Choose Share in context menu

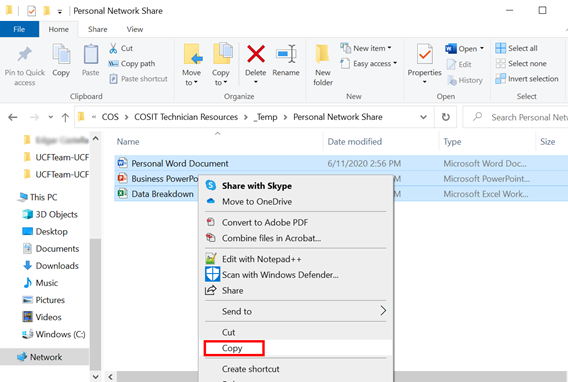(x=296, y=291)
